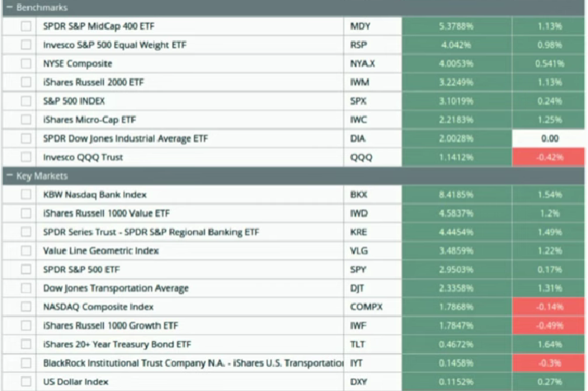Select the NYSE Composite row name

78,64
